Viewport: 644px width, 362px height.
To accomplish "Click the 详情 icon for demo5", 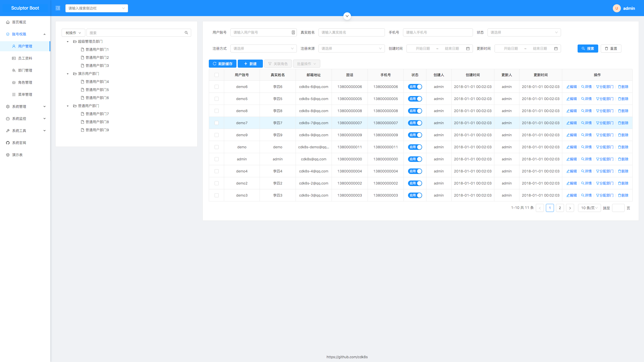I will click(x=586, y=99).
